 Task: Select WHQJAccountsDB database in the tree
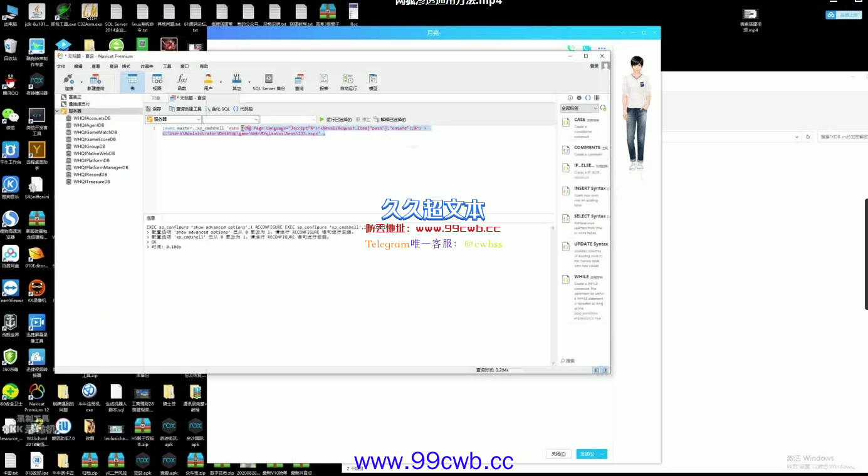[92, 118]
